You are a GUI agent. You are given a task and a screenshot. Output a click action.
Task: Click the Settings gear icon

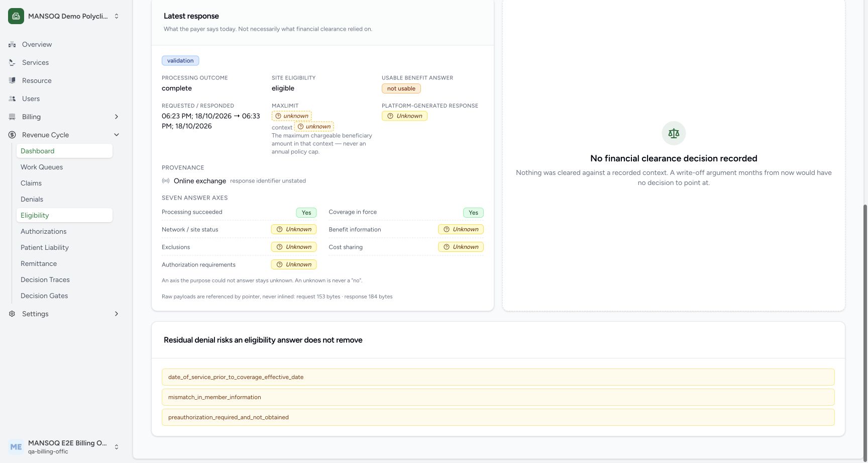pyautogui.click(x=12, y=314)
